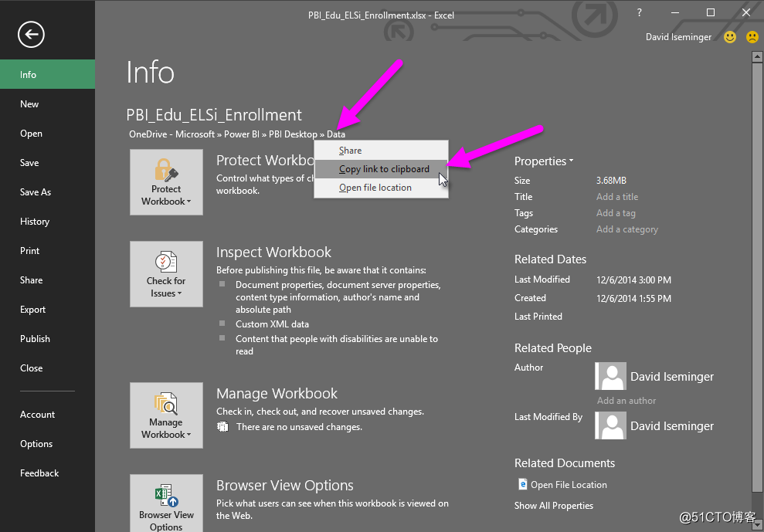
Task: Click the back arrow circle icon
Action: (x=31, y=35)
